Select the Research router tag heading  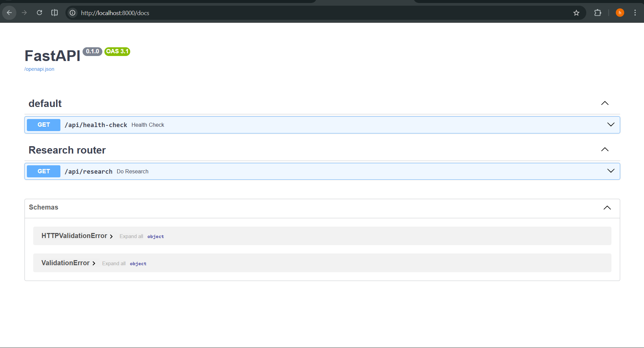(67, 150)
